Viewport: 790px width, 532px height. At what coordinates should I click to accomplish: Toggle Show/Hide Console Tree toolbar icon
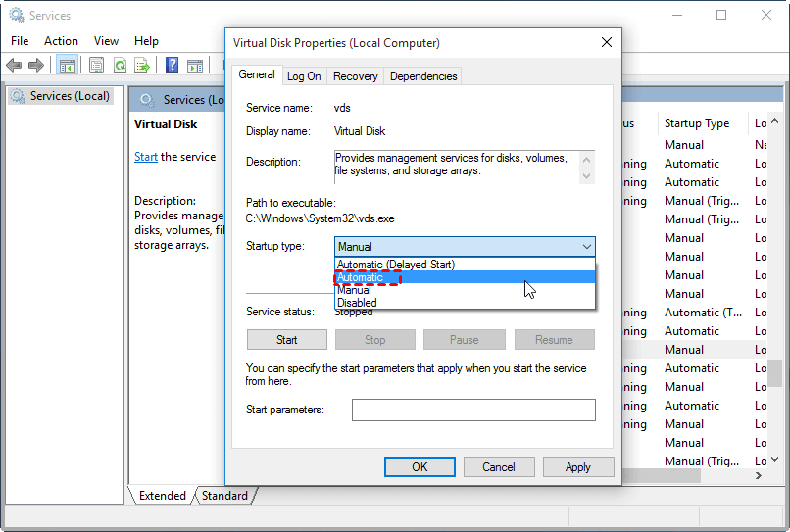(67, 65)
